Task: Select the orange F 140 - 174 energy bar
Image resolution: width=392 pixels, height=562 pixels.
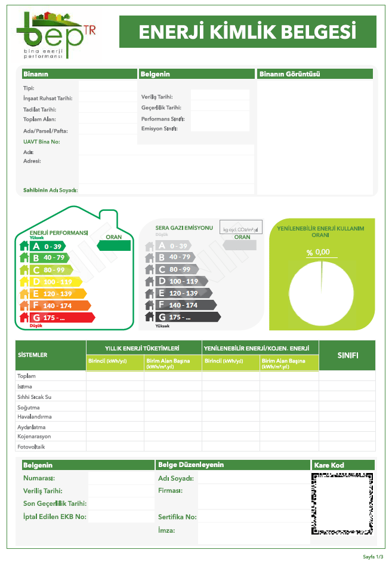Action: pyautogui.click(x=60, y=306)
